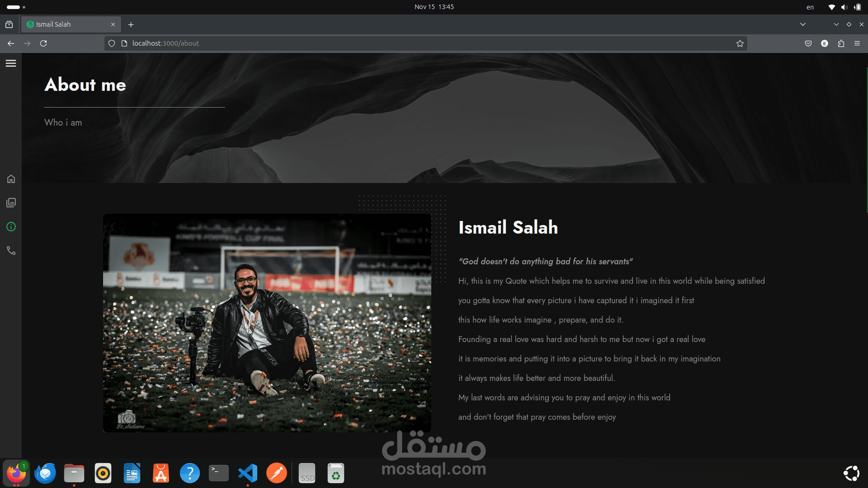Viewport: 868px width, 488px height.
Task: Open browser extensions puzzle icon
Action: (841, 43)
